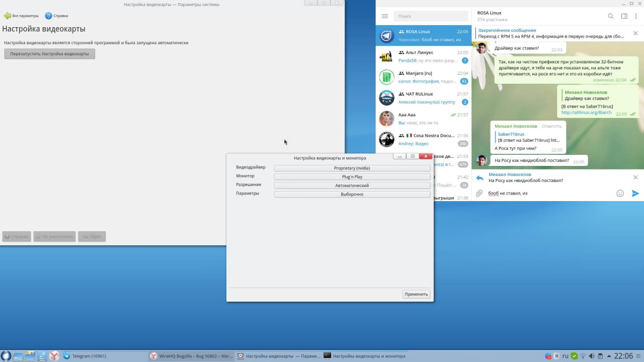Image resolution: width=644 pixels, height=362 pixels.
Task: Go back via Все параметры button
Action: click(21, 16)
